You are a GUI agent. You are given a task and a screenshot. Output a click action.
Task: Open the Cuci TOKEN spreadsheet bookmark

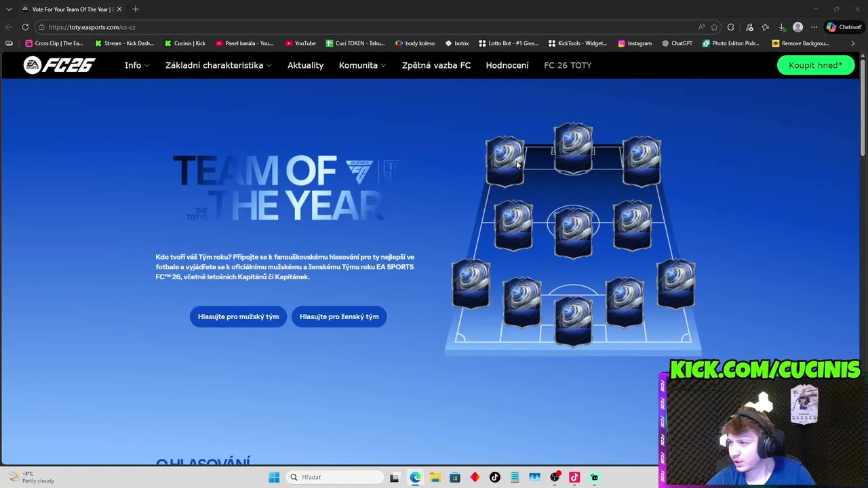(355, 43)
